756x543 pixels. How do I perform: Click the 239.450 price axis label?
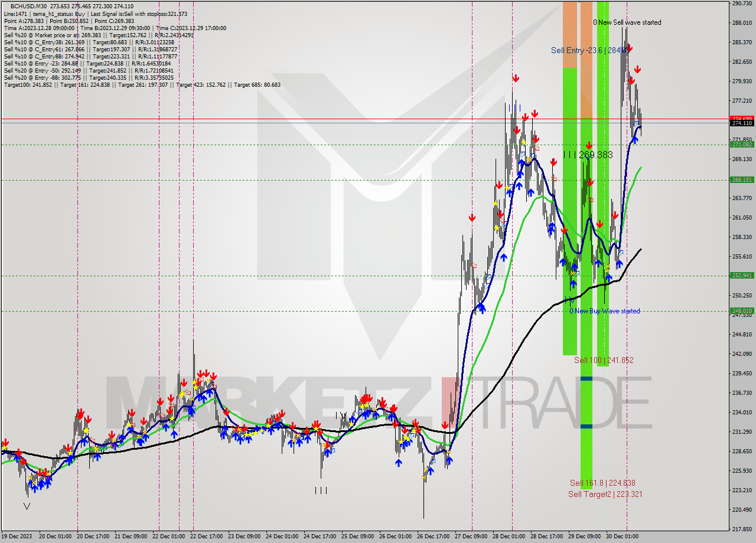point(742,374)
